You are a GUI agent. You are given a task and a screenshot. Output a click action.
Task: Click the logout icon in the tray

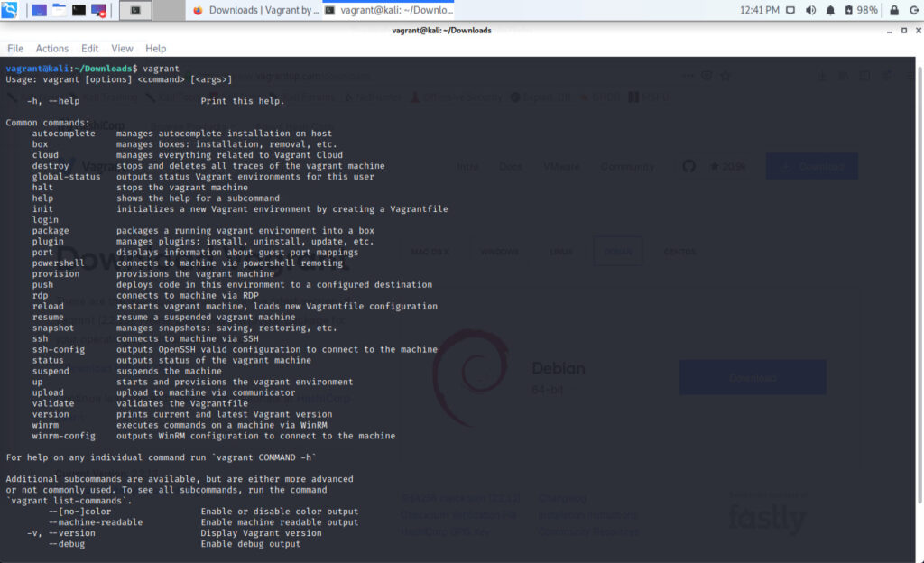pyautogui.click(x=916, y=10)
